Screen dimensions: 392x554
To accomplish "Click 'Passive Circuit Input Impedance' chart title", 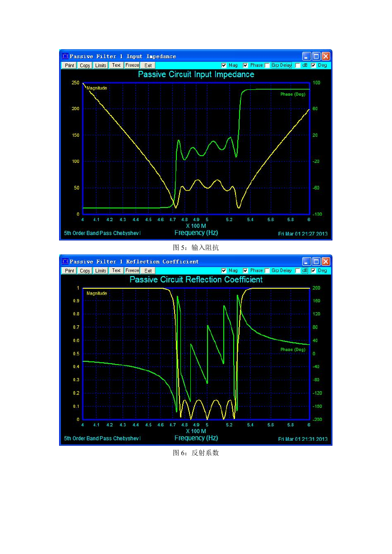I will tap(196, 74).
